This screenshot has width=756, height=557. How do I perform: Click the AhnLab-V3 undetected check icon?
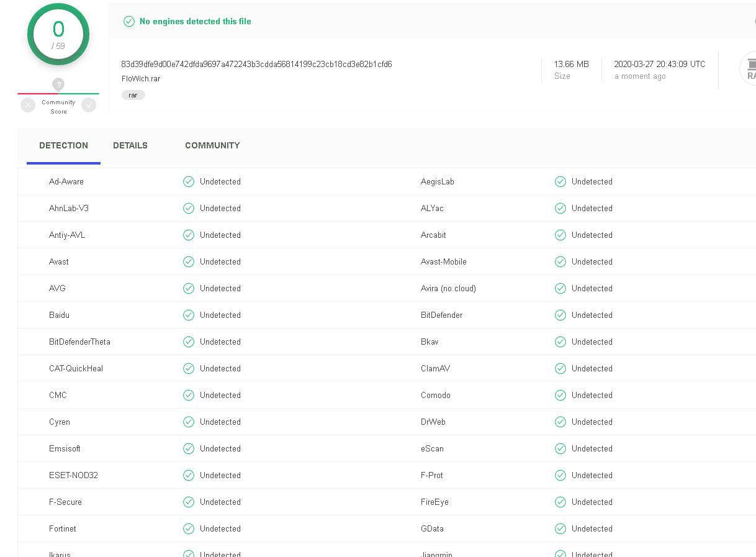189,208
